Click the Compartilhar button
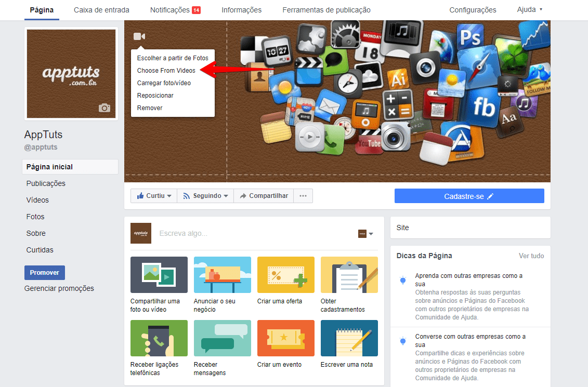 pos(264,196)
